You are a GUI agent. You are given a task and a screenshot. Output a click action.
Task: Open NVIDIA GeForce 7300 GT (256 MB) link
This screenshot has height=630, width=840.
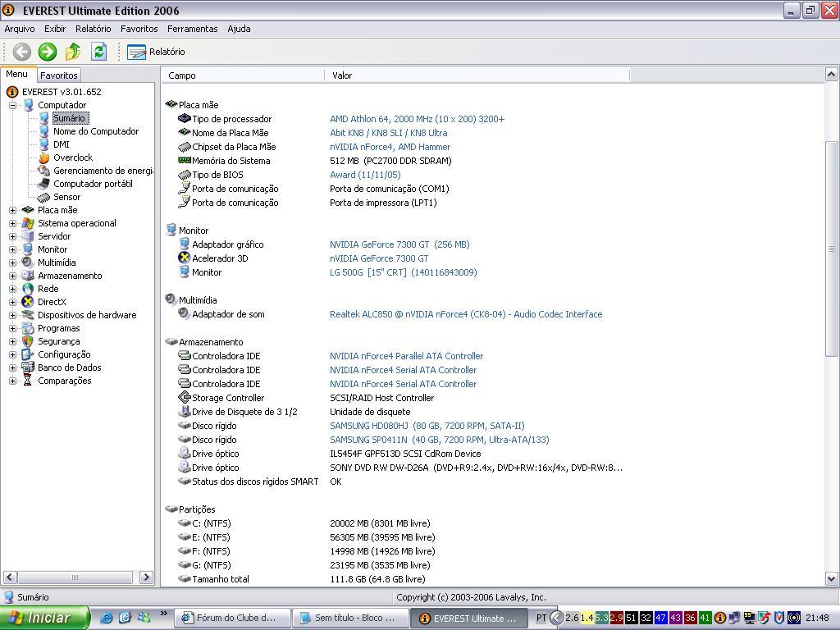(x=399, y=244)
